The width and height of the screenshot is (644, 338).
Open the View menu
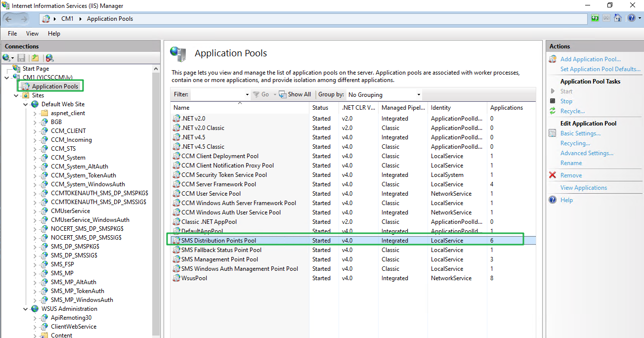(x=32, y=34)
